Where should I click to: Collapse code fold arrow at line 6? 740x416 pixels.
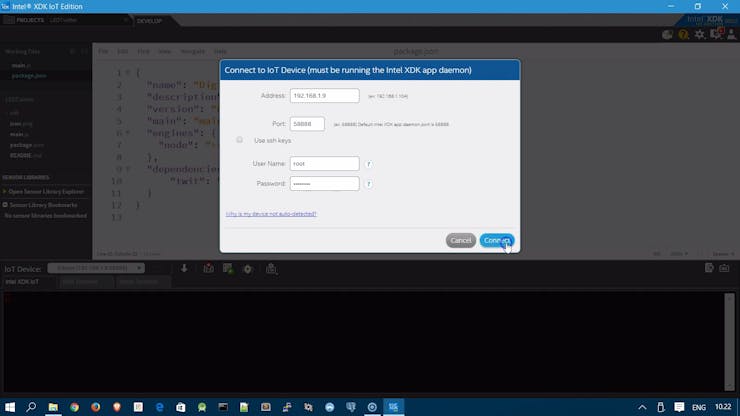click(127, 133)
